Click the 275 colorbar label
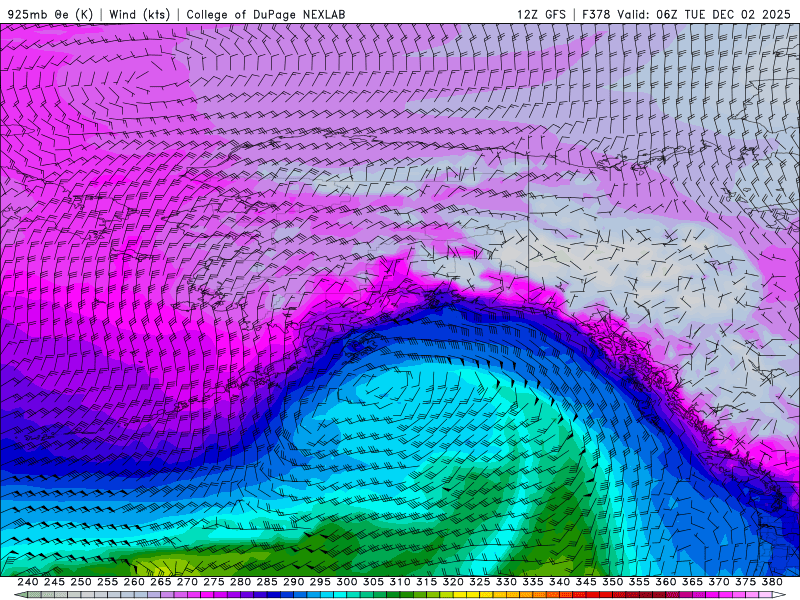The width and height of the screenshot is (800, 600). [x=214, y=582]
